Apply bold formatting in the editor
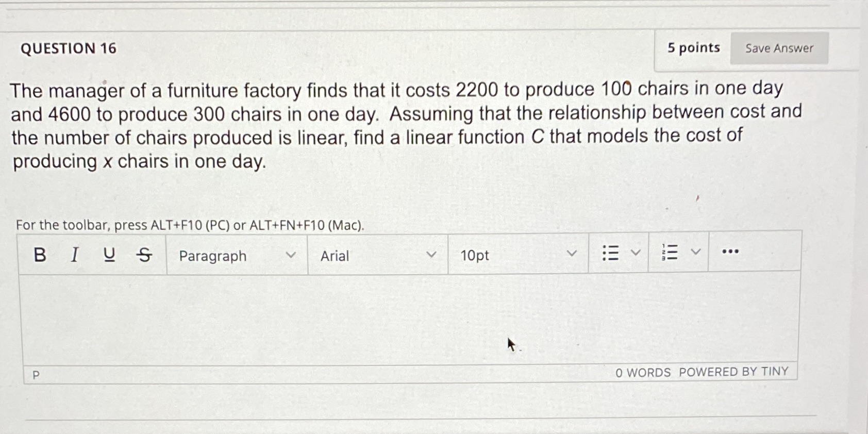This screenshot has width=868, height=434. tap(39, 253)
